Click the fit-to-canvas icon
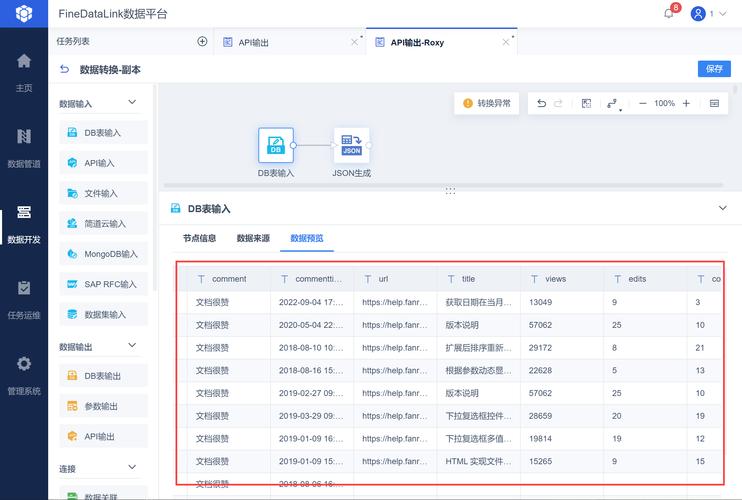742x500 pixels. (x=586, y=103)
